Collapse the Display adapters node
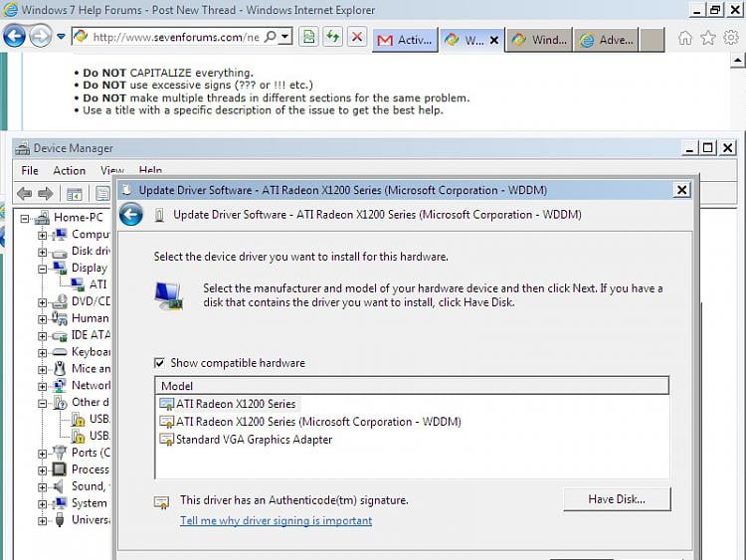 click(x=43, y=269)
